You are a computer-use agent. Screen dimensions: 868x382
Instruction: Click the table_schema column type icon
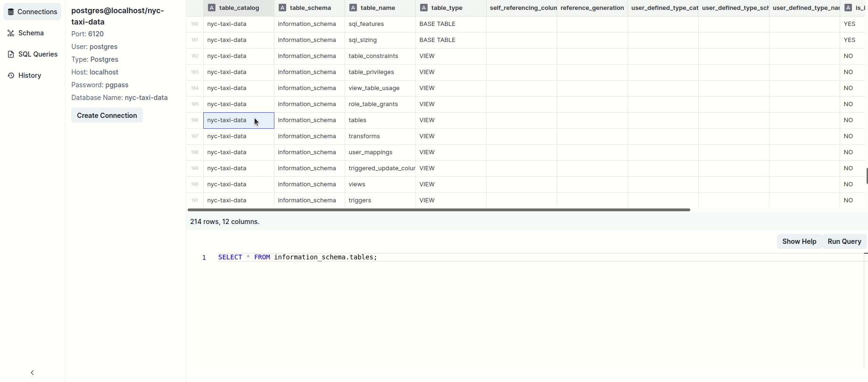click(x=282, y=8)
